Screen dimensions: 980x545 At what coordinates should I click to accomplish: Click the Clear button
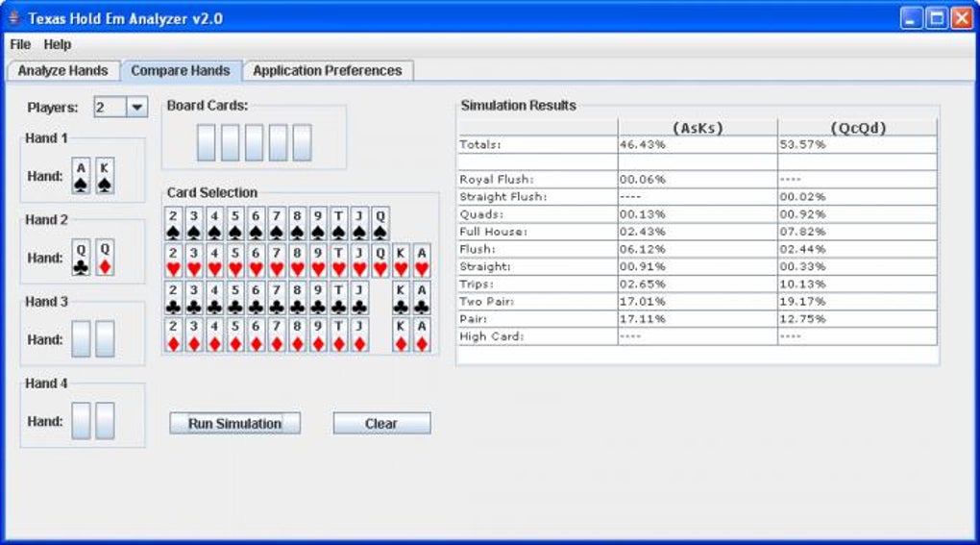(x=381, y=424)
